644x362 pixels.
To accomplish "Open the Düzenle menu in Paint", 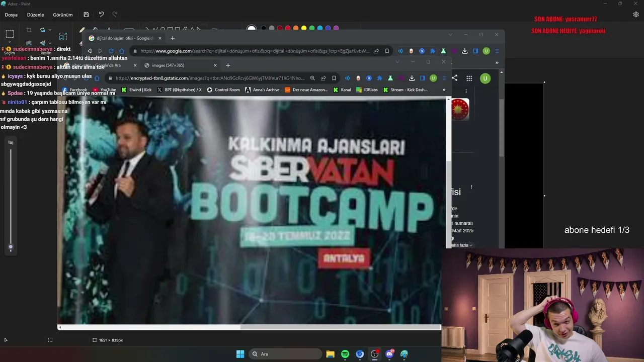I will (35, 15).
